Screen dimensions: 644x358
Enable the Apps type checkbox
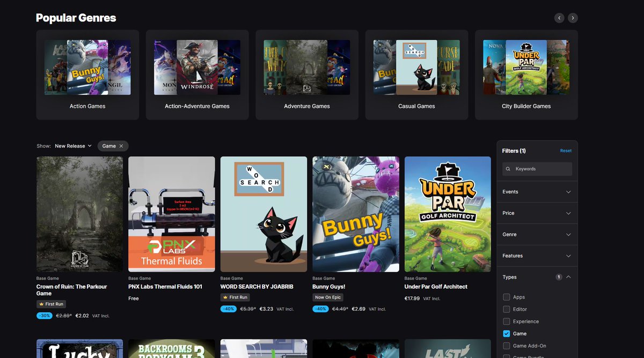coord(507,297)
